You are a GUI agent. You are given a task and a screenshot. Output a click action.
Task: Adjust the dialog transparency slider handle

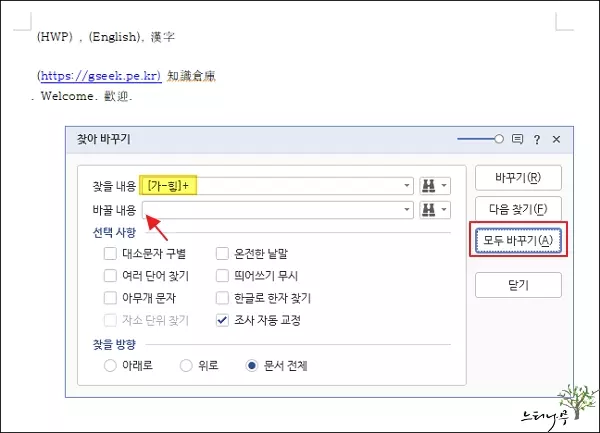pyautogui.click(x=499, y=139)
